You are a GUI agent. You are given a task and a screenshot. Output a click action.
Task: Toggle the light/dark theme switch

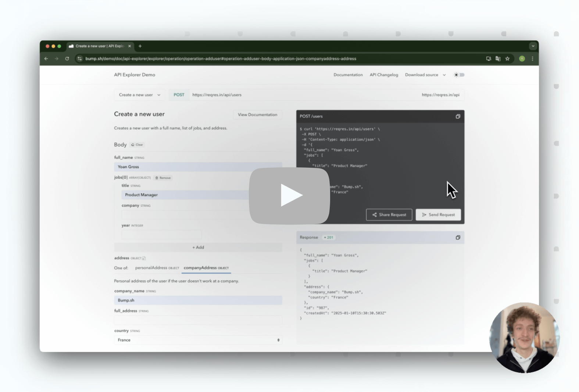coord(459,75)
